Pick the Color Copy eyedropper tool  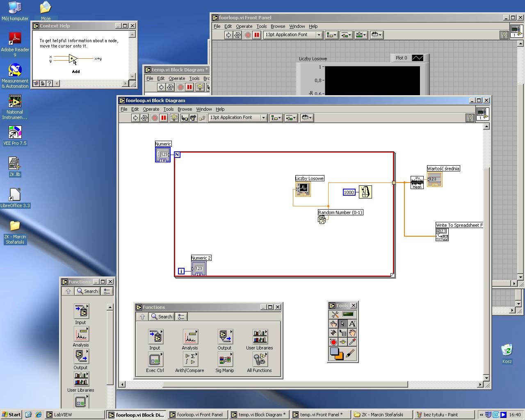pyautogui.click(x=352, y=342)
